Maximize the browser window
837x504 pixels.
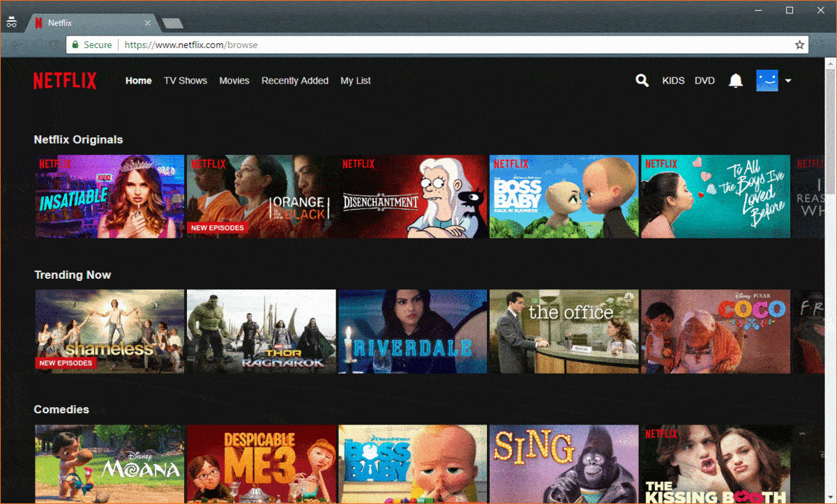(x=790, y=10)
